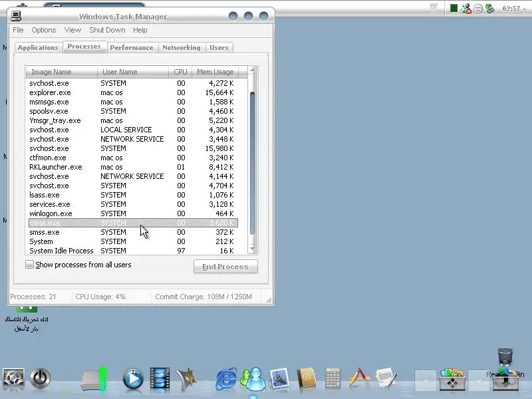This screenshot has width=532, height=399.
Task: Launch Internet Explorer from the dock
Action: click(x=226, y=378)
